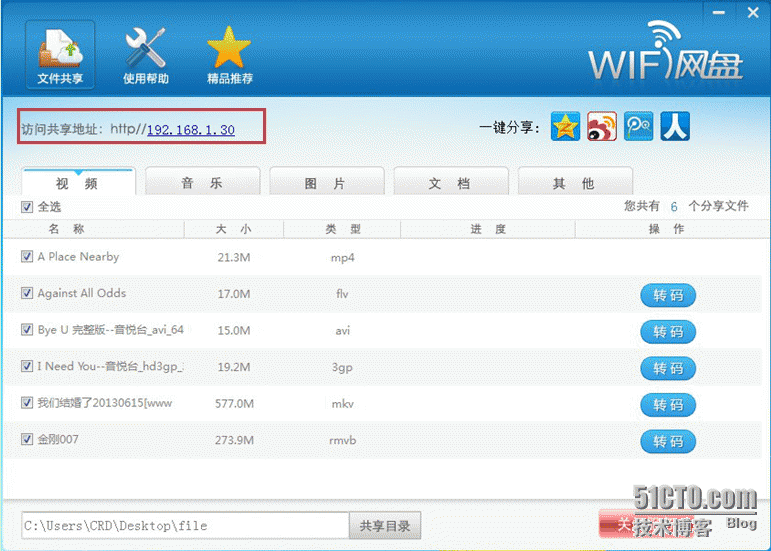771x551 pixels.
Task: Click the avi type cell
Action: (x=342, y=330)
